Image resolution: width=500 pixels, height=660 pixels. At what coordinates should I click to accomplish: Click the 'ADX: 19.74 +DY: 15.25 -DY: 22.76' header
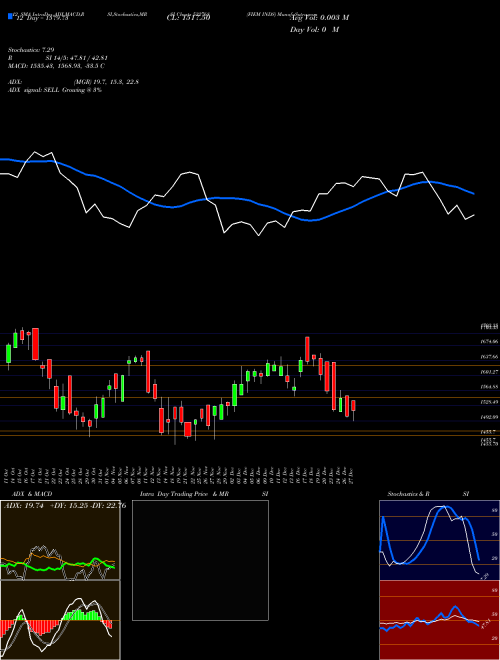[65, 506]
